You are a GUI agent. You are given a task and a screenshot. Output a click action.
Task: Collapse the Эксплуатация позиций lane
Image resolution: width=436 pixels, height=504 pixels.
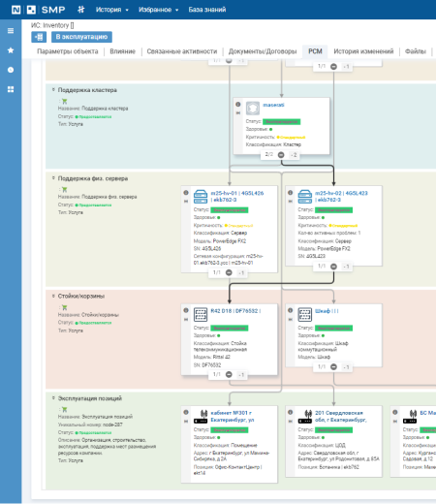[x=53, y=398]
